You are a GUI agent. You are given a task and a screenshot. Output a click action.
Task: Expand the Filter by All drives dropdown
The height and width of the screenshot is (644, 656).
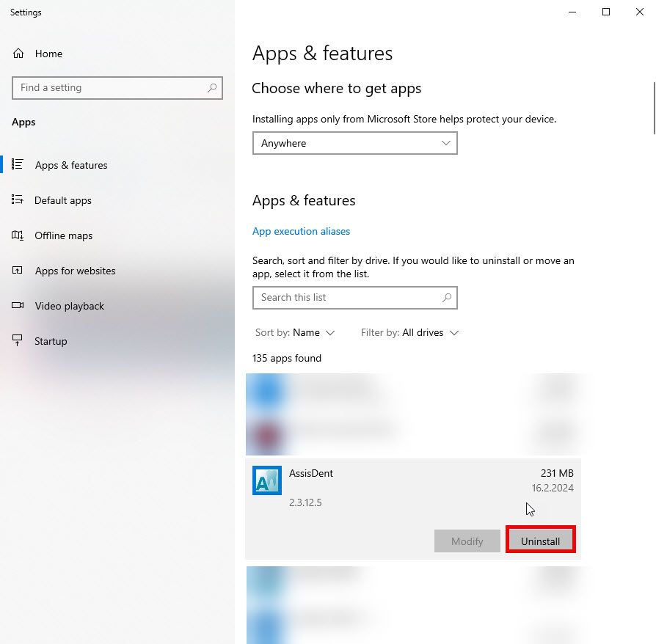pos(409,332)
